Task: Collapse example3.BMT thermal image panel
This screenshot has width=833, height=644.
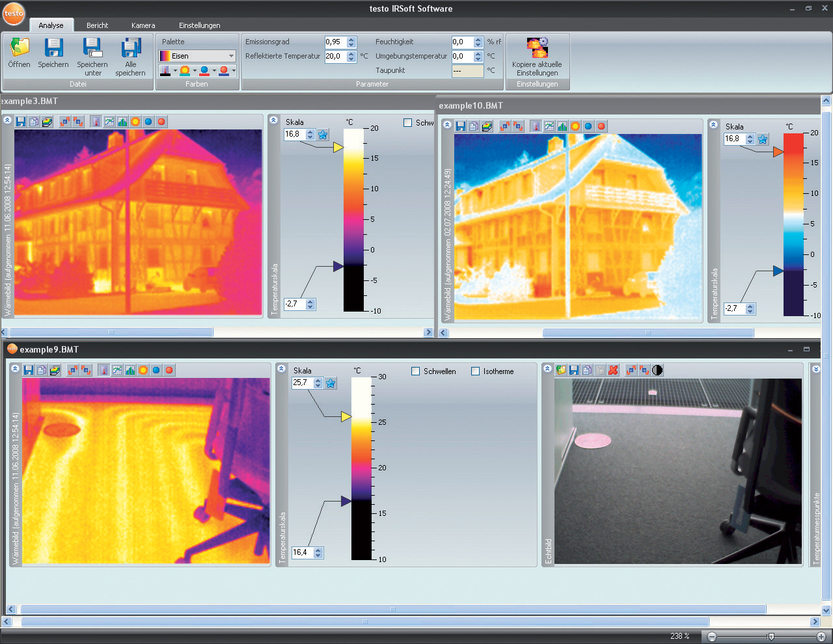Action: point(7,120)
